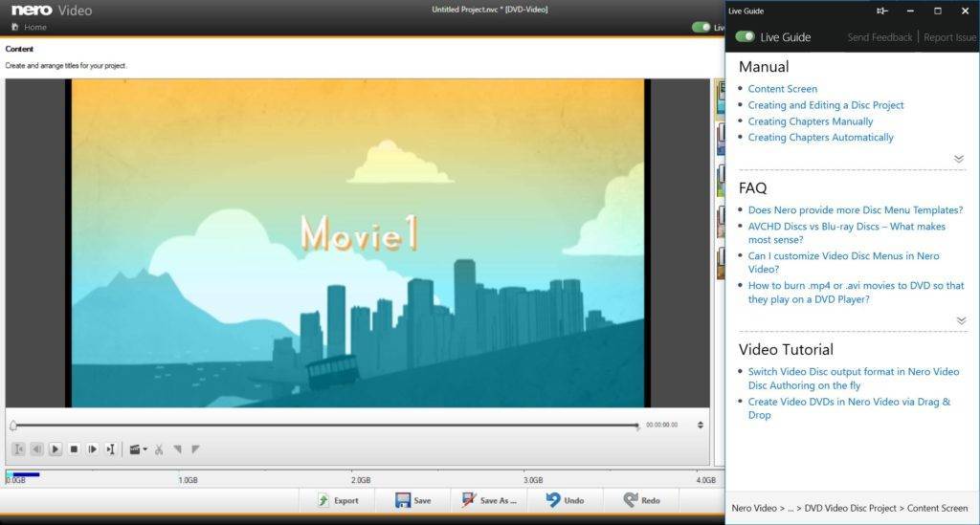Save the project with the floppy icon
This screenshot has width=980, height=525.
[412, 500]
